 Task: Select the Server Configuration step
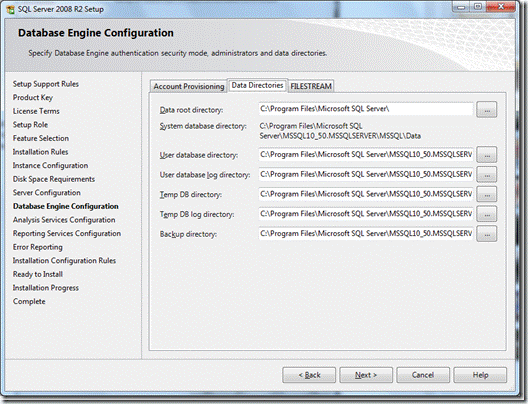tap(47, 193)
